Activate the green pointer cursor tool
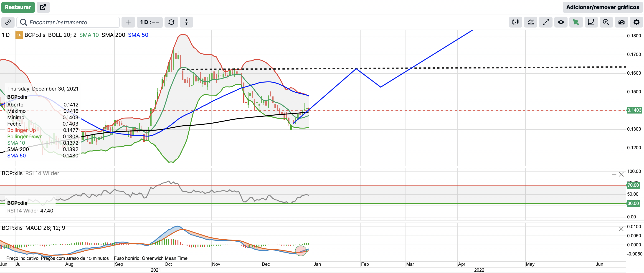 tap(576, 22)
